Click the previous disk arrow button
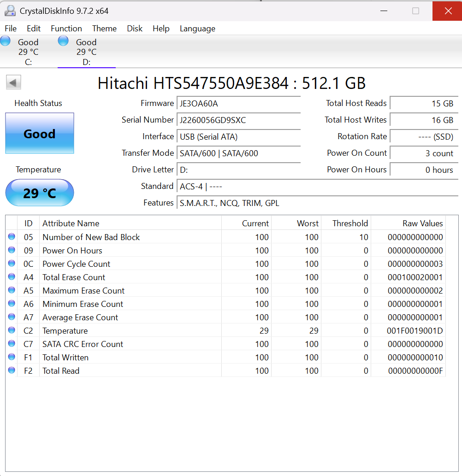The image size is (462, 476). pos(13,82)
